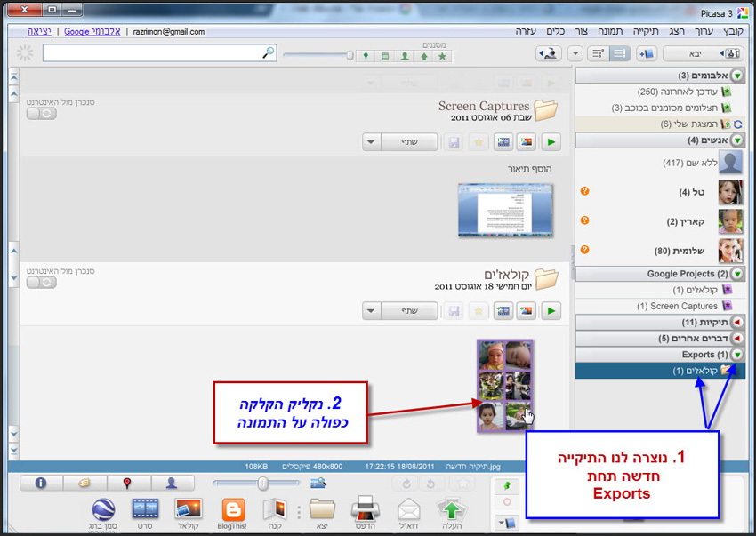Expand the תיקיות (11) section
The image size is (756, 536).
737,322
